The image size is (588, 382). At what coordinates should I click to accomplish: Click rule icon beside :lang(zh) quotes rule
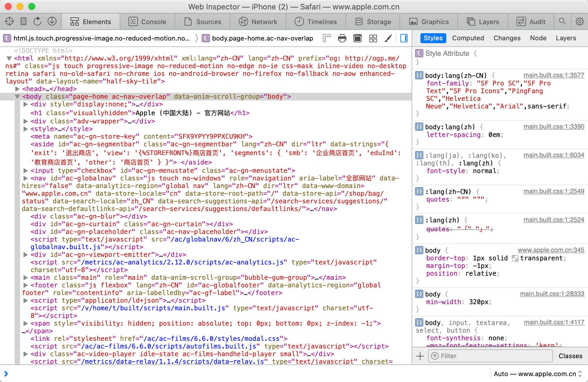(x=419, y=220)
